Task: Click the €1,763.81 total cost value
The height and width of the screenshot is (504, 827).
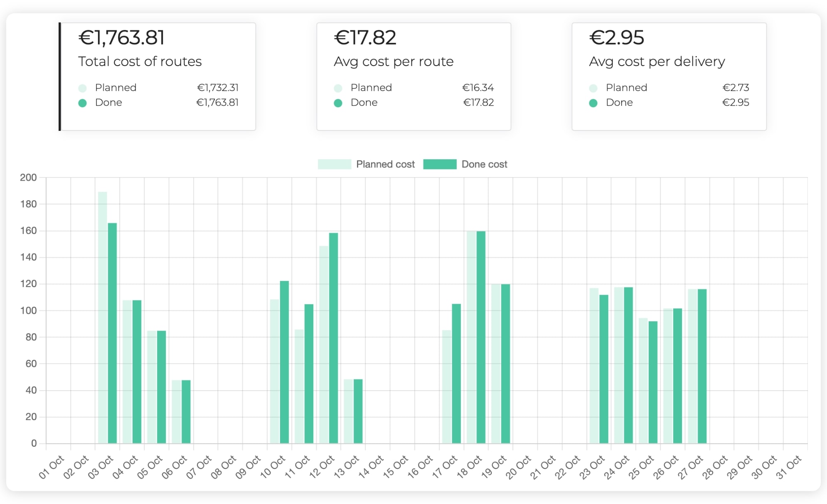Action: [122, 37]
